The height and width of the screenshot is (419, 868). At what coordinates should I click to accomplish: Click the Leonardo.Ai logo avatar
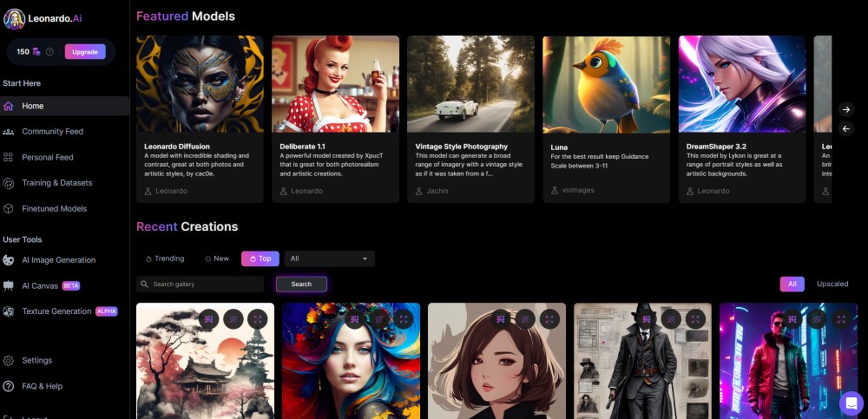click(14, 19)
